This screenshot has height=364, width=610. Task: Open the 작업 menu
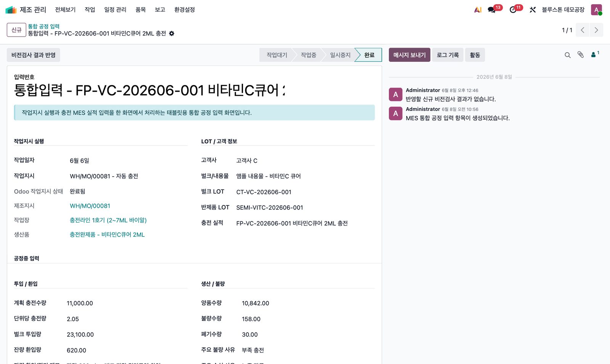pyautogui.click(x=90, y=10)
